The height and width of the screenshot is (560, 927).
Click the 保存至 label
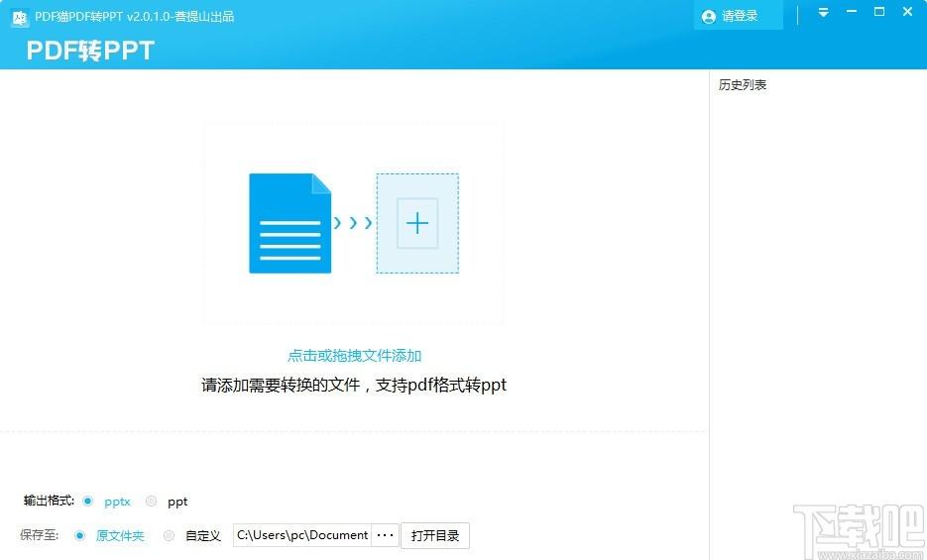[39, 534]
